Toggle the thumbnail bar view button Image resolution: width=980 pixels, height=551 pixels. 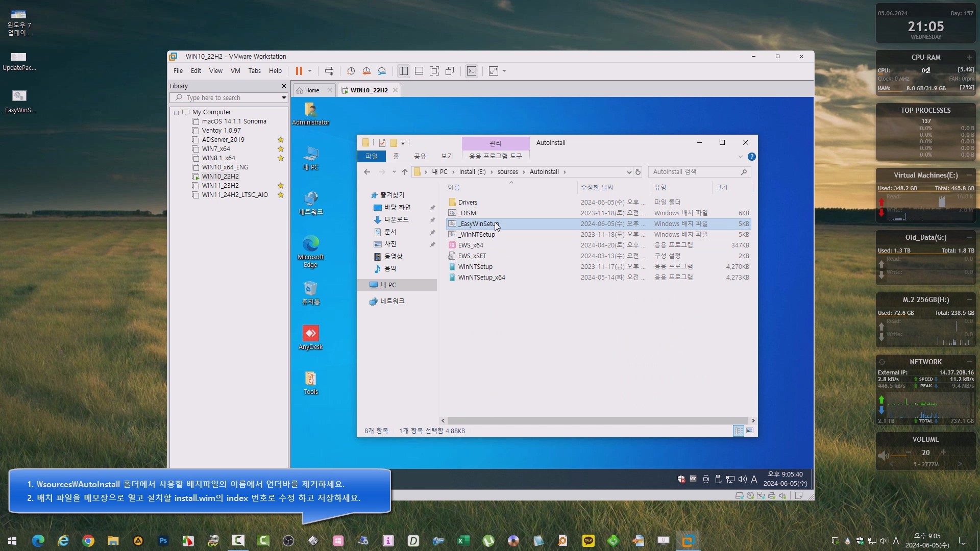pos(419,71)
